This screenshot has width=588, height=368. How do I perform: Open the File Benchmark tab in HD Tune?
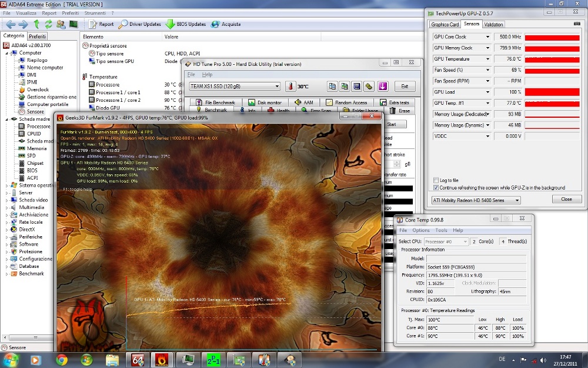tap(216, 102)
